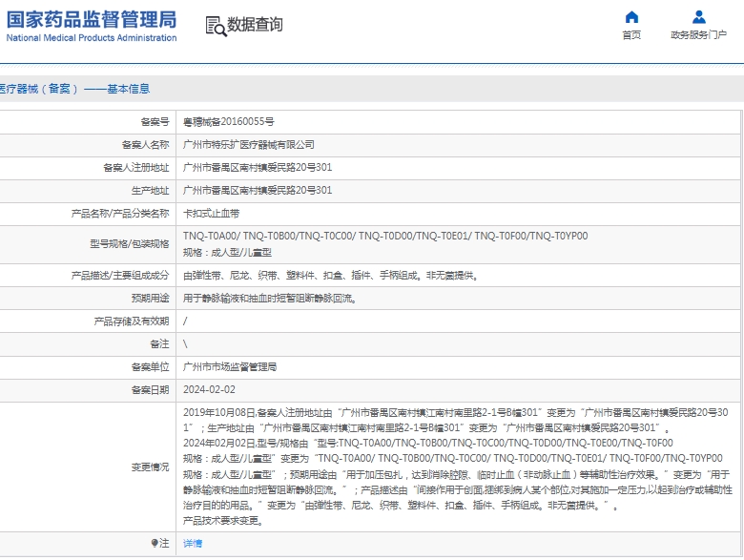
Task: Click the 备案号 value 粤穗械备20160055号
Action: point(229,122)
